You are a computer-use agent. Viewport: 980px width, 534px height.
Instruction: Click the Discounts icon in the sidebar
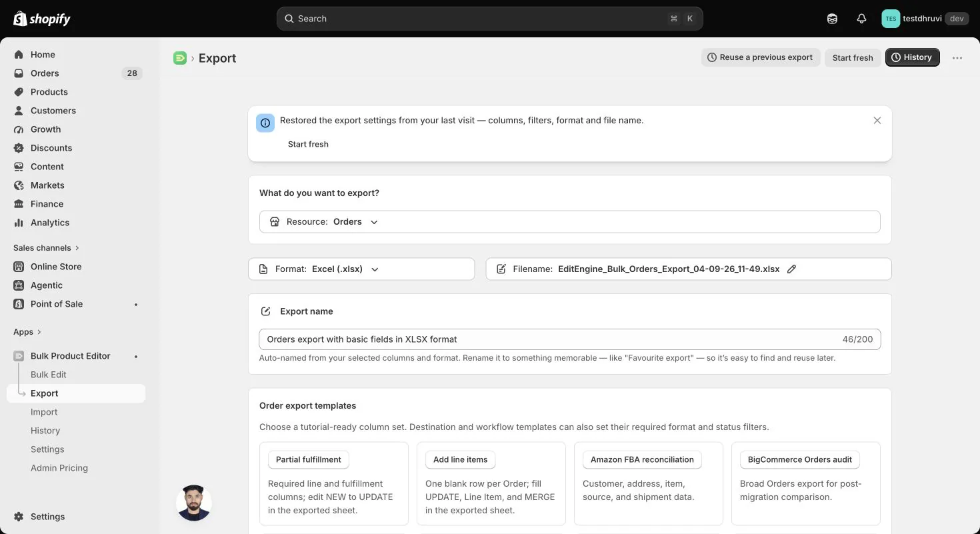point(19,148)
